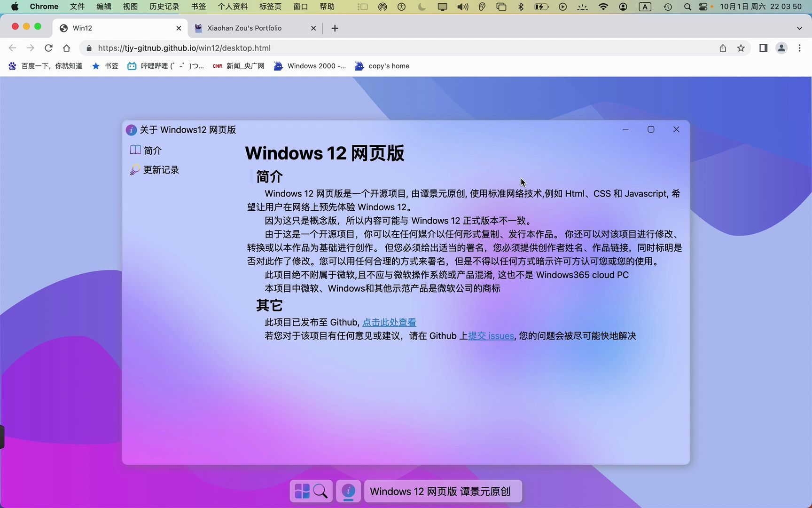Open the 标签页 menu
The height and width of the screenshot is (508, 812).
[270, 7]
